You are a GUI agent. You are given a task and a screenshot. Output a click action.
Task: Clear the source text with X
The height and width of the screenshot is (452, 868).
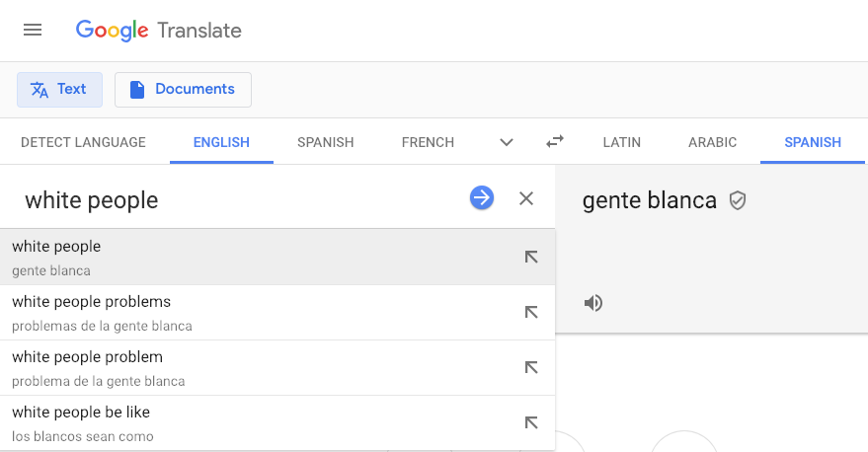pos(526,198)
